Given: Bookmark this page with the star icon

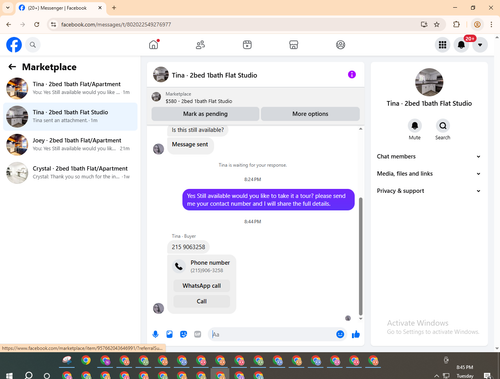Looking at the screenshot, I should tap(437, 24).
